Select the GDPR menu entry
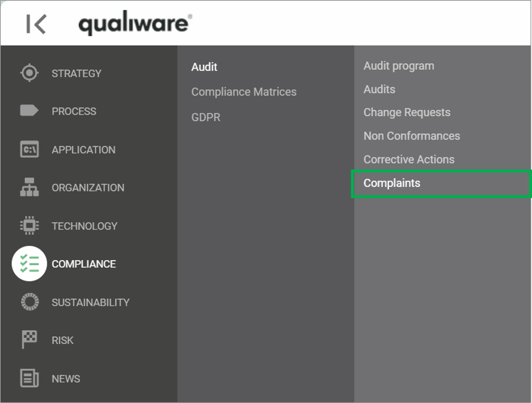The image size is (532, 403). [206, 117]
